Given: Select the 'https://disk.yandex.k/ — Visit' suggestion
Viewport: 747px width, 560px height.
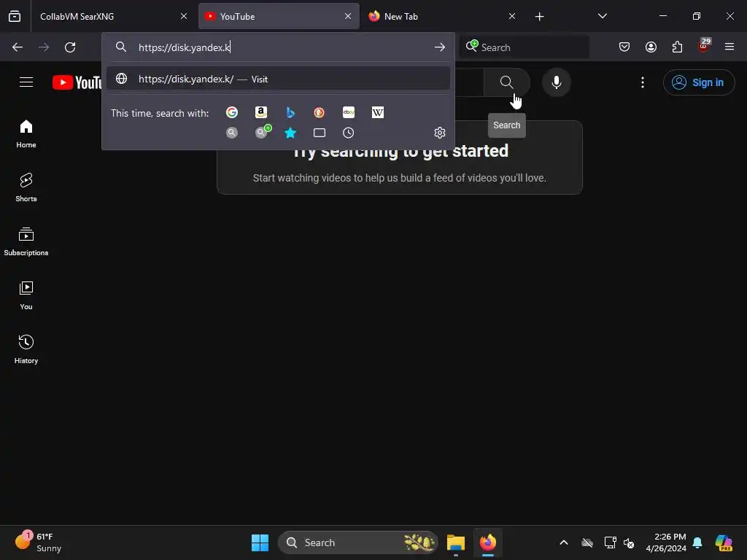Looking at the screenshot, I should (278, 79).
